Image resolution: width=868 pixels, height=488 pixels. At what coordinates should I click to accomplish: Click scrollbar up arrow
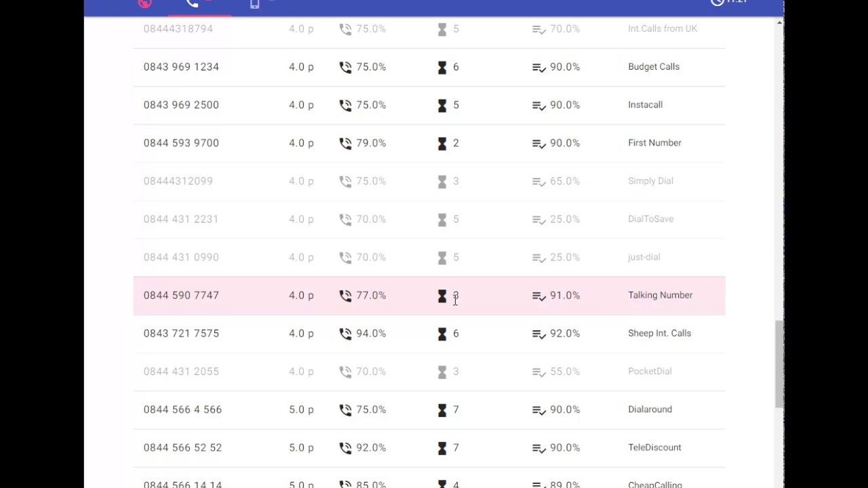tap(779, 22)
